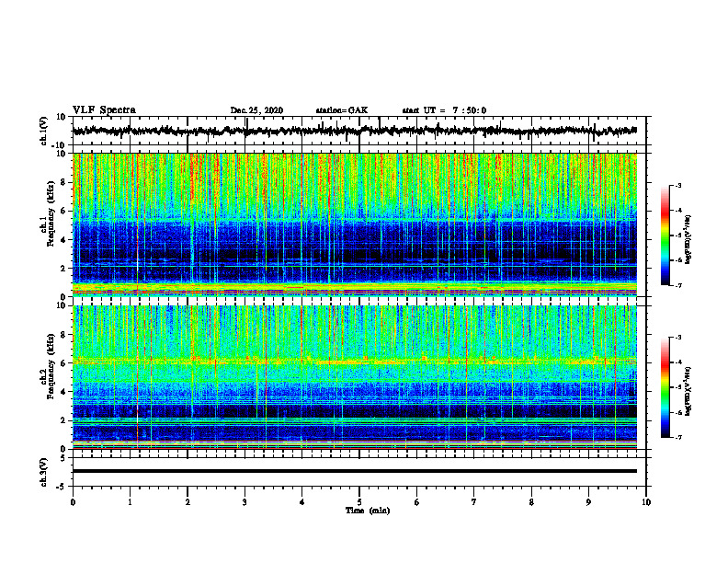Viewport: 728px width, 563px height.
Task: Click the flat black ch.3 voltage trace
Action: pyautogui.click(x=355, y=471)
